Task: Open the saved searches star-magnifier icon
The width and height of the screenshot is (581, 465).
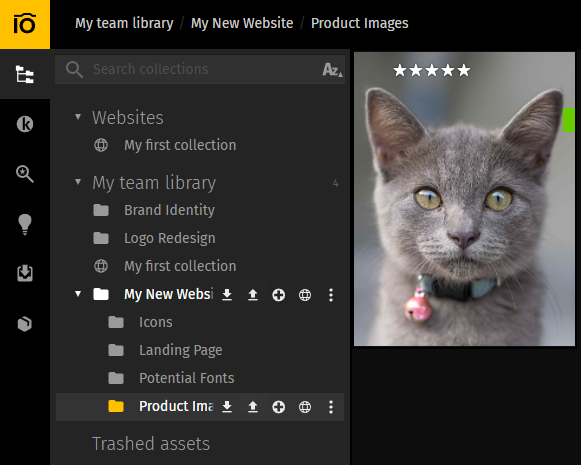Action: tap(25, 174)
